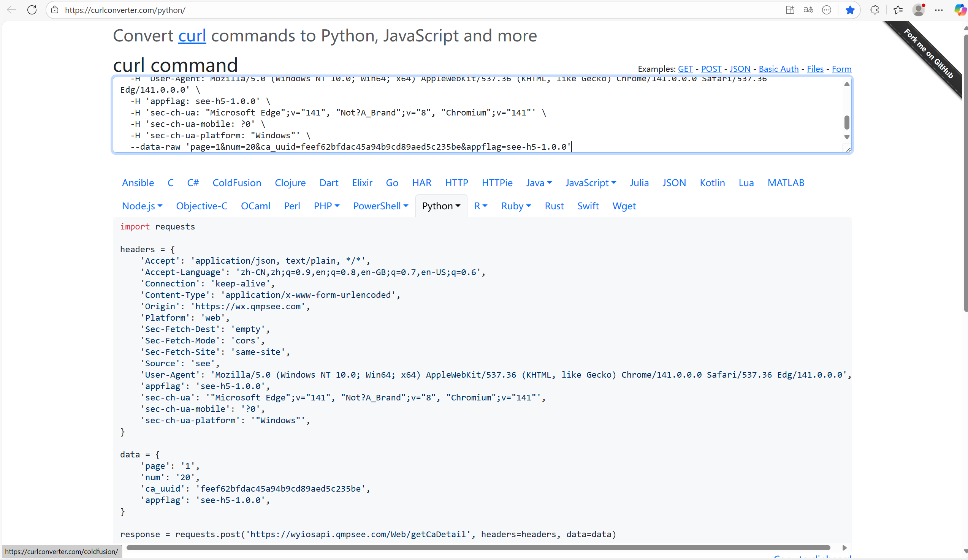Viewport: 968px width, 560px height.
Task: Open browser settings three-dot menu
Action: point(939,10)
